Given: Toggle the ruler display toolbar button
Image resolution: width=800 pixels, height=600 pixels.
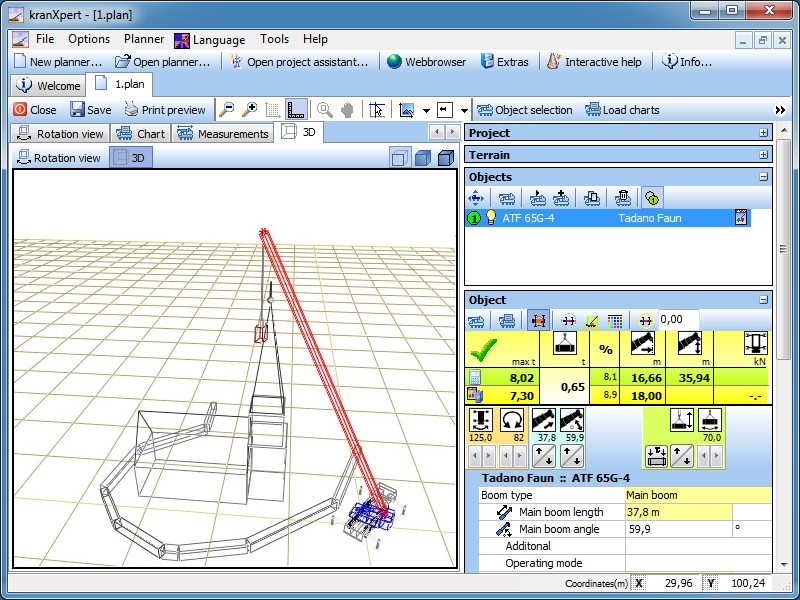Looking at the screenshot, I should coord(295,110).
